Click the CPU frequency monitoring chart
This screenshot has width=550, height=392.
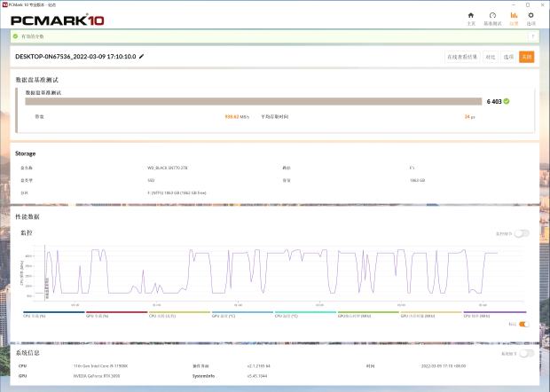tap(279, 273)
